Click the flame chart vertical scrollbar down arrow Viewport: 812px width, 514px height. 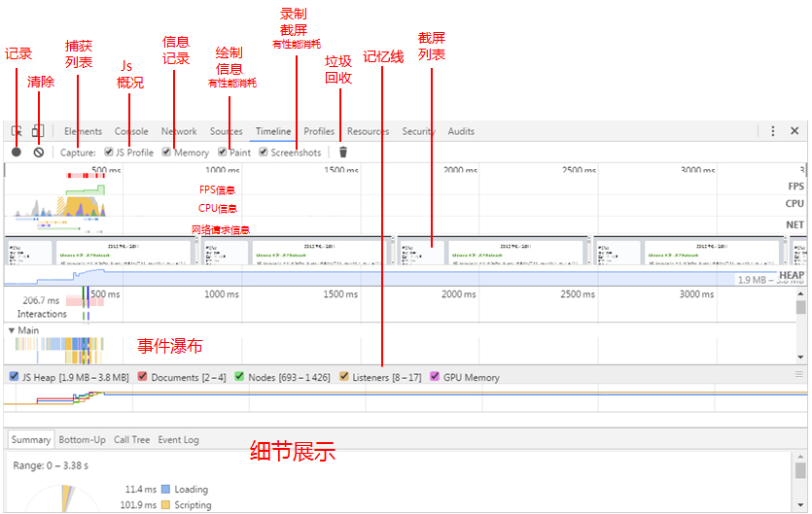click(801, 358)
